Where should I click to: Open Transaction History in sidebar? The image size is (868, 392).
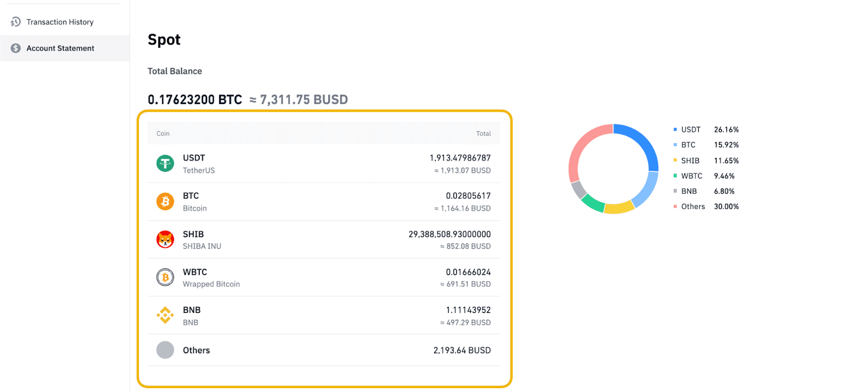pyautogui.click(x=60, y=22)
